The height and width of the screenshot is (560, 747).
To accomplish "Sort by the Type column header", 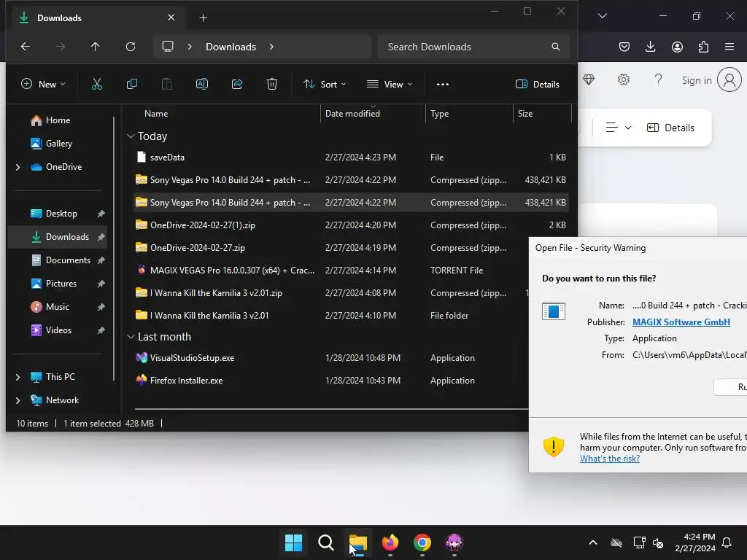I will click(439, 113).
